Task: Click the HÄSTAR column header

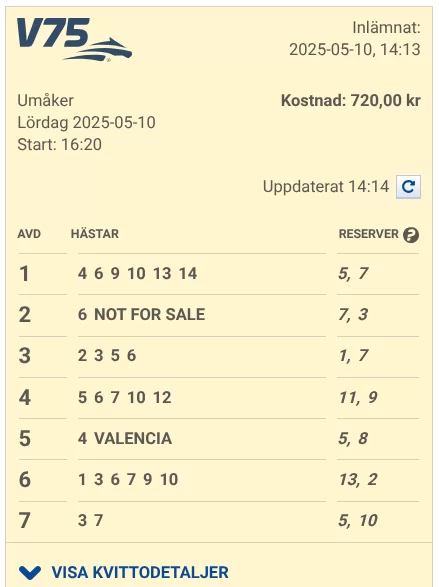Action: [x=95, y=234]
